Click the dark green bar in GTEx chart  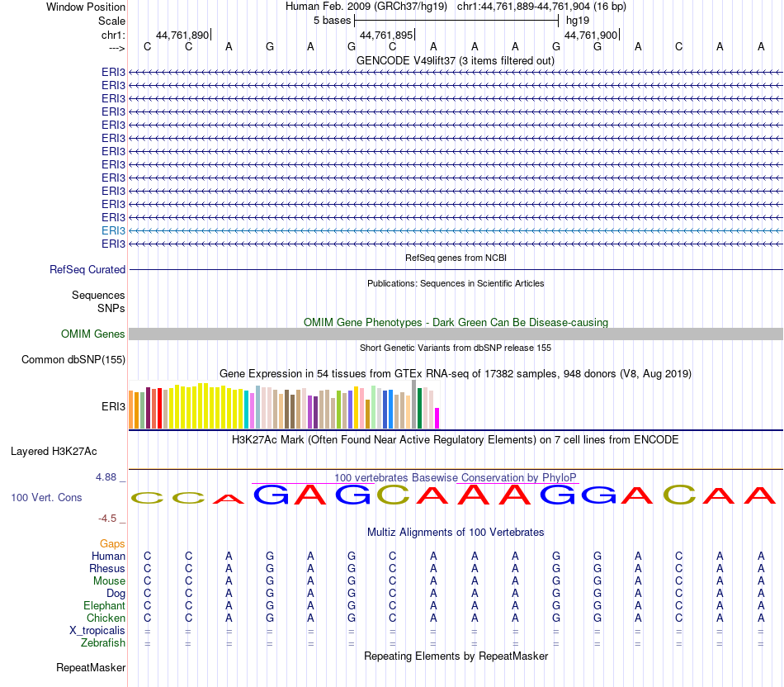click(419, 408)
